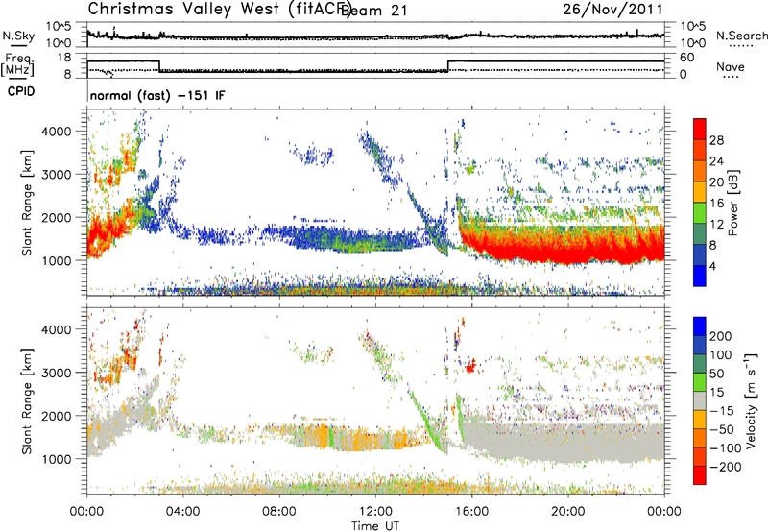Screen dimensions: 768x532
Task: Click the 16:00 time tick label
Action: [471, 512]
